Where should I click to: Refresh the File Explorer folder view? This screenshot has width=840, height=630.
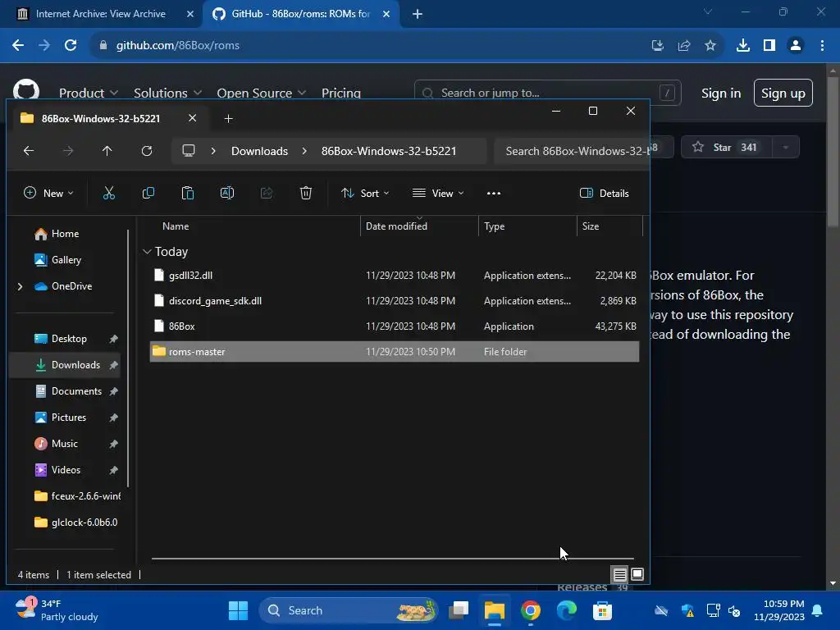pyautogui.click(x=147, y=151)
